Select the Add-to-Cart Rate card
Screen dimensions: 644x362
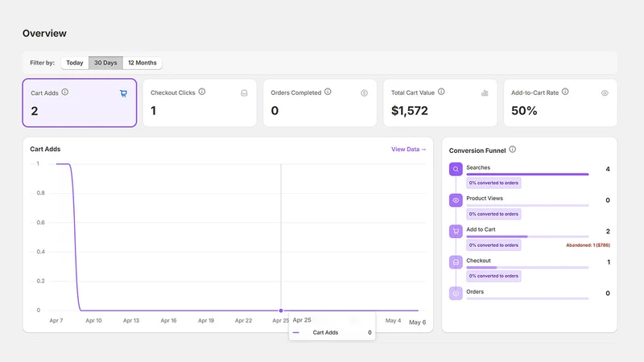[x=560, y=103]
